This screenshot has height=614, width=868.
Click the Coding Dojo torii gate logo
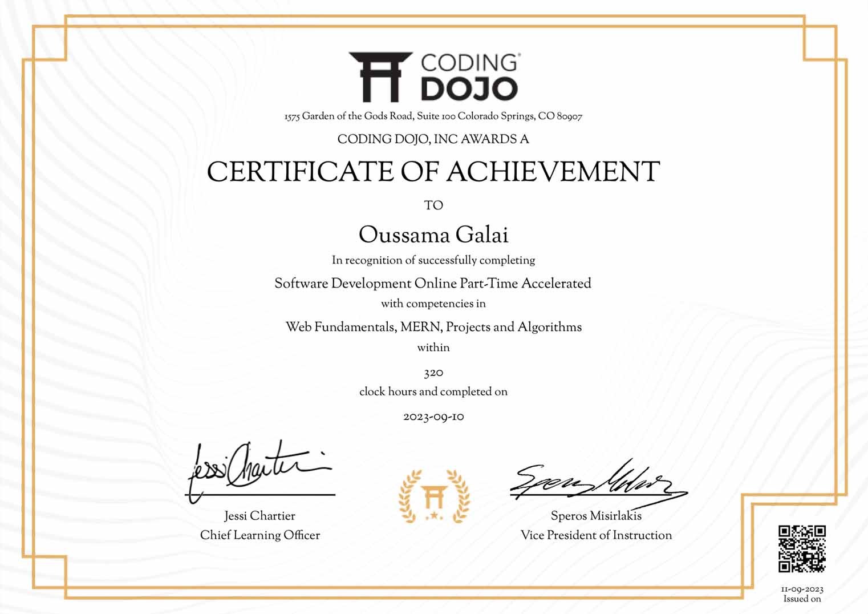click(x=380, y=77)
